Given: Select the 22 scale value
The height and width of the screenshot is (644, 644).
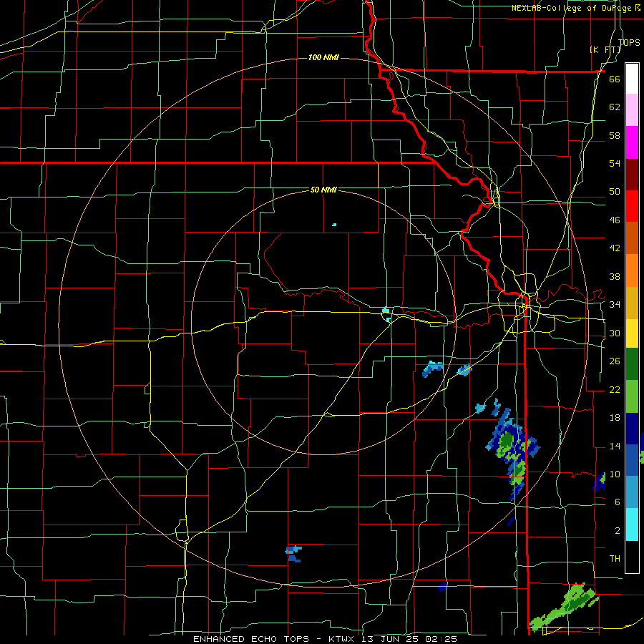Looking at the screenshot, I should point(615,389).
